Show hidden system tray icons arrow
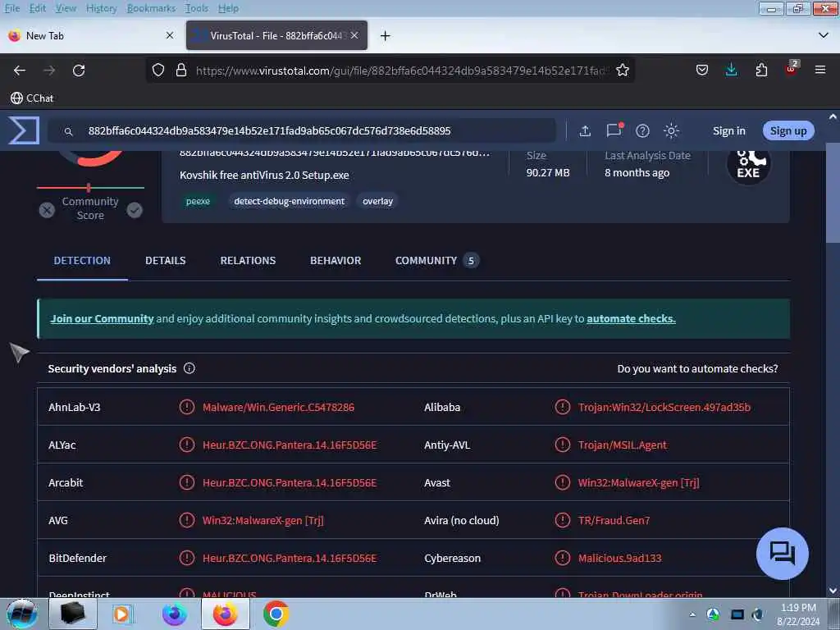 [x=692, y=614]
